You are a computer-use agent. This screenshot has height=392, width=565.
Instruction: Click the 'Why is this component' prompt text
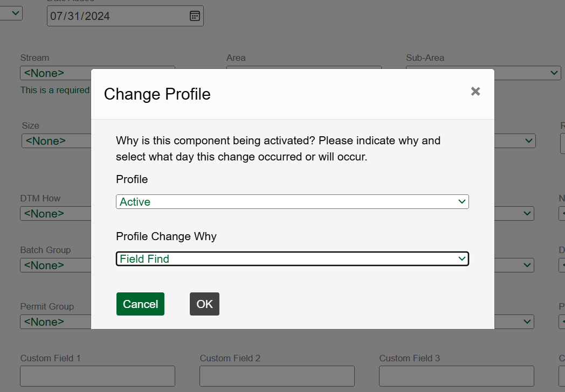pos(278,149)
